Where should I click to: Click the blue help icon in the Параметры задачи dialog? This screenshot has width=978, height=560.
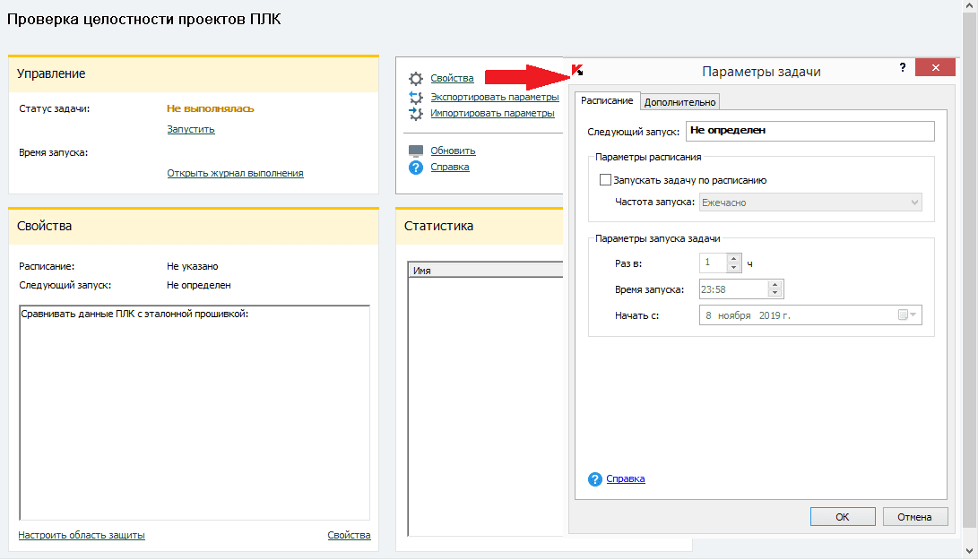595,479
